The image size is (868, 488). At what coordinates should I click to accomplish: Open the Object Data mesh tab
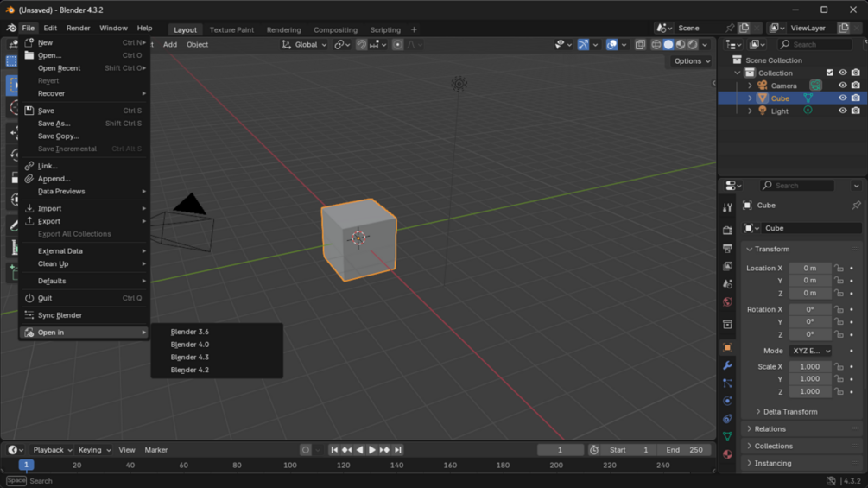click(x=727, y=436)
